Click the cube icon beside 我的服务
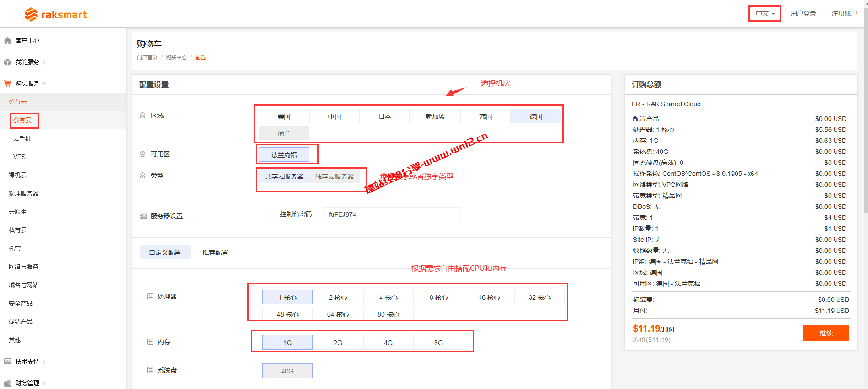This screenshot has height=389, width=868. point(7,62)
